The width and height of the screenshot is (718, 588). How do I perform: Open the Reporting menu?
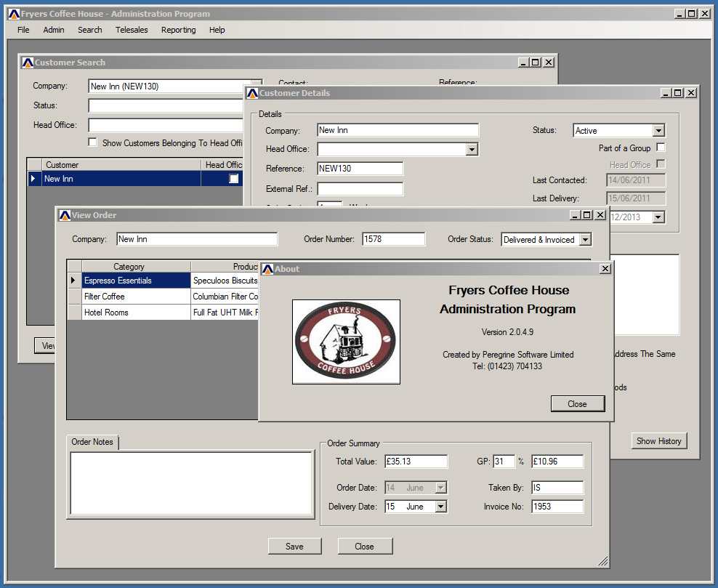178,30
